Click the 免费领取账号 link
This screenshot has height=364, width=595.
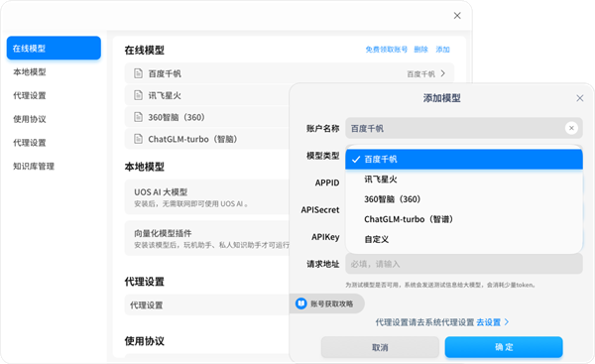pos(387,50)
